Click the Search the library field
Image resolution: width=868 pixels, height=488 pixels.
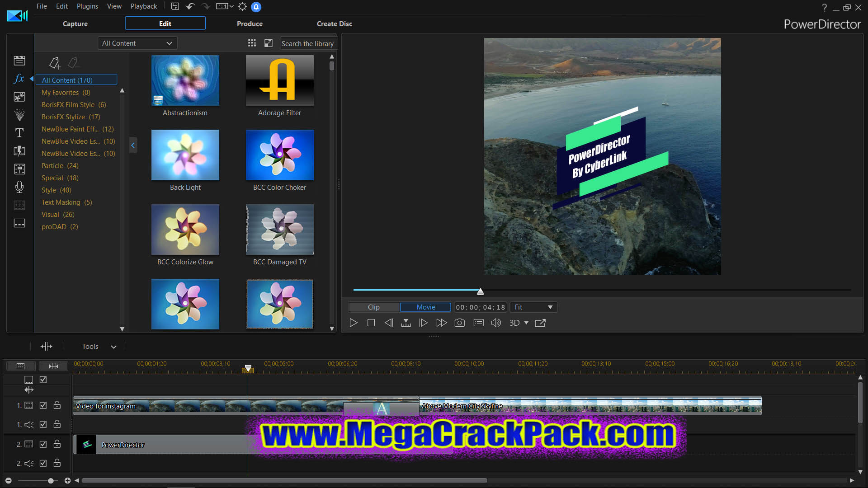tap(308, 43)
